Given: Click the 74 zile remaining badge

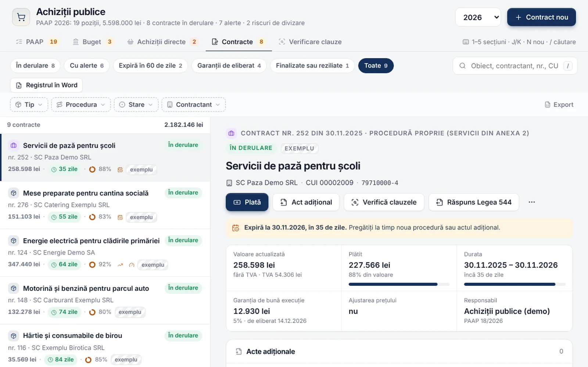Looking at the screenshot, I should (x=64, y=312).
